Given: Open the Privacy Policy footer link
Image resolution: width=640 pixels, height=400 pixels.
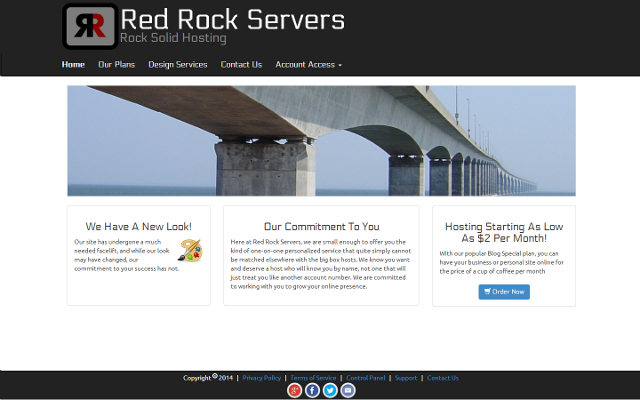Looking at the screenshot, I should click(261, 378).
